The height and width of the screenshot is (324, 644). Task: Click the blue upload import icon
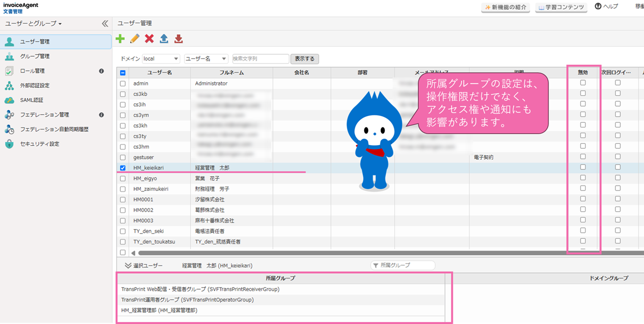pos(164,39)
